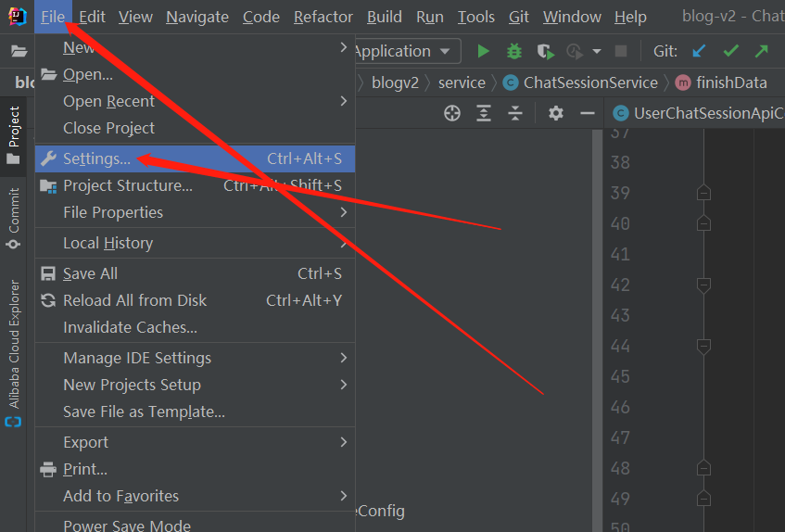The width and height of the screenshot is (785, 532).
Task: Open Project Structure... menu entry
Action: click(x=196, y=185)
